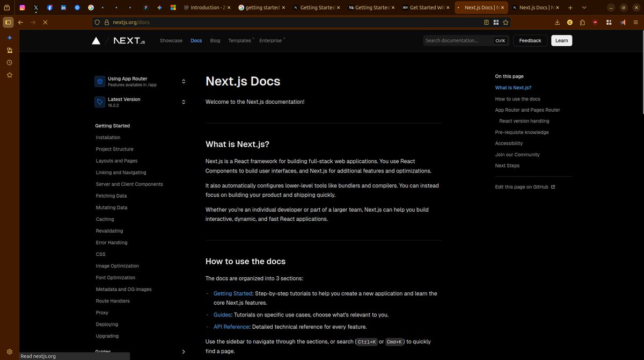Open the browser hamburger menu
This screenshot has height=360, width=644.
636,23
